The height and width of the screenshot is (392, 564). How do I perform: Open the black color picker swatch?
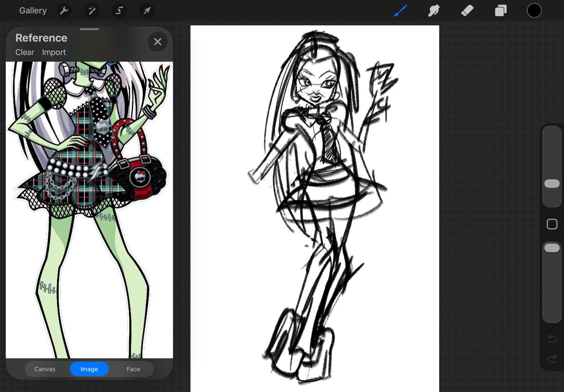(534, 10)
